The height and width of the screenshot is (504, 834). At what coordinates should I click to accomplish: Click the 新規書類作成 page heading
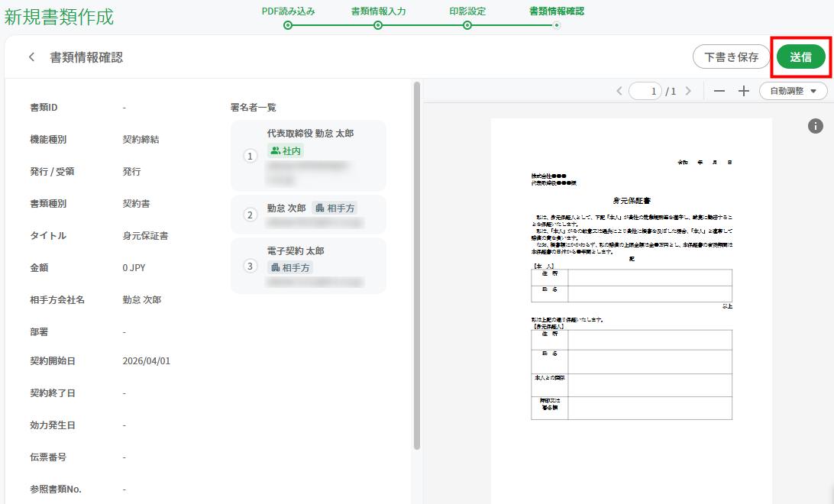tap(59, 17)
